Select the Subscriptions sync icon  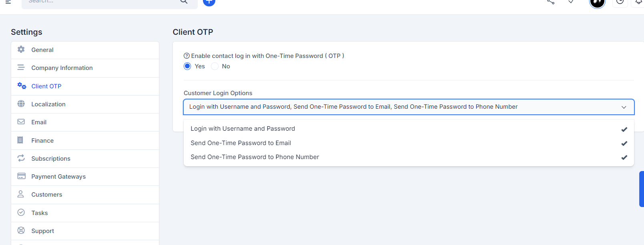coord(21,158)
